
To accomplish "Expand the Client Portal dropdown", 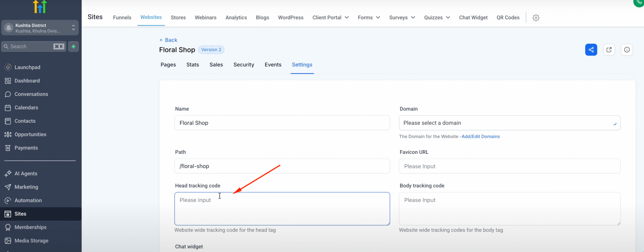I will pyautogui.click(x=330, y=17).
